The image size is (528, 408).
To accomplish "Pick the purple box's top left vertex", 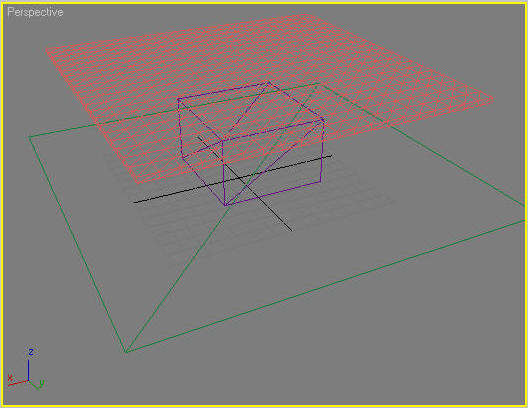I will 178,99.
